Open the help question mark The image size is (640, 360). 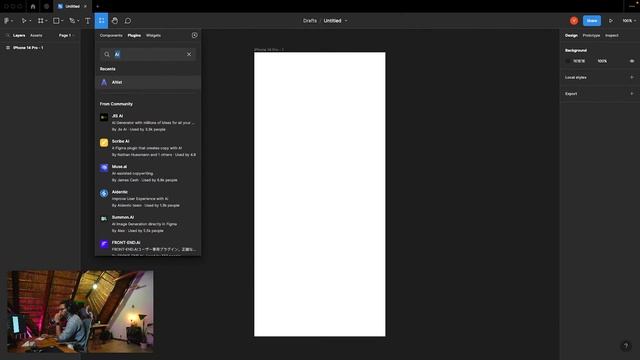[626, 346]
